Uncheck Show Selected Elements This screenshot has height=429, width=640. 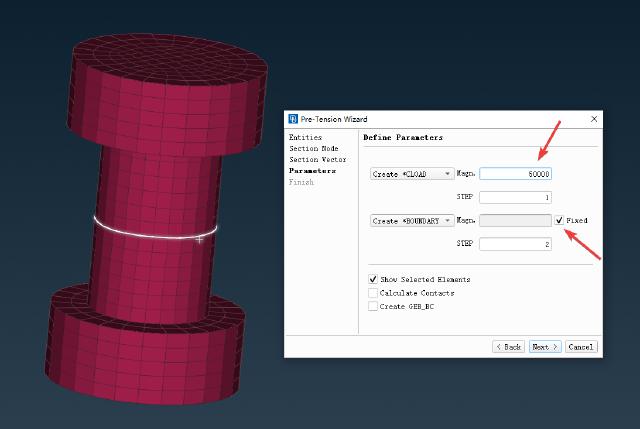(x=373, y=279)
